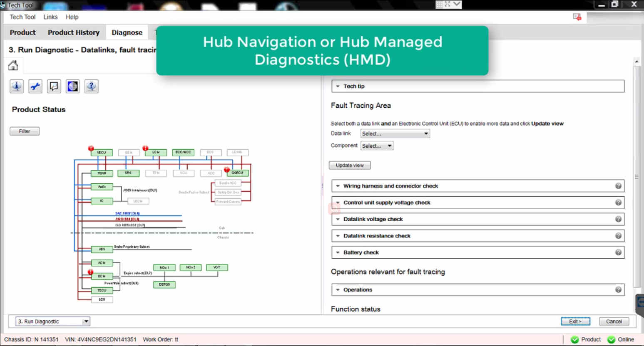Select the NOx 1 sensor node
This screenshot has width=644, height=346.
coord(164,268)
